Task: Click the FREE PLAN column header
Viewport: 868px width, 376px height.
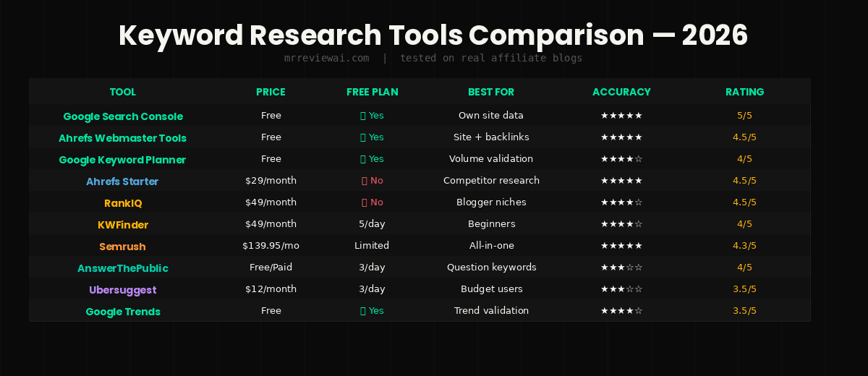Action: coord(372,92)
